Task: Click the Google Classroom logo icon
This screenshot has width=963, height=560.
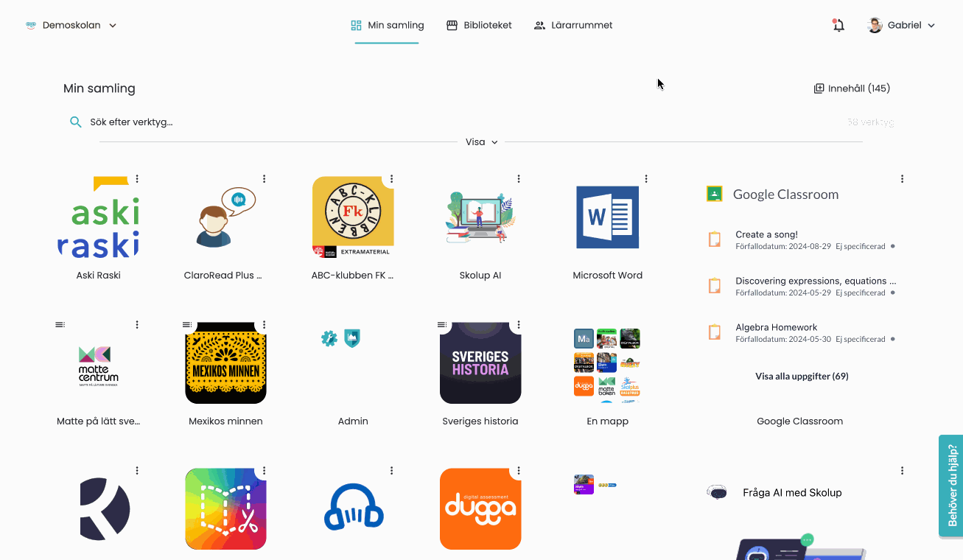Action: point(714,194)
